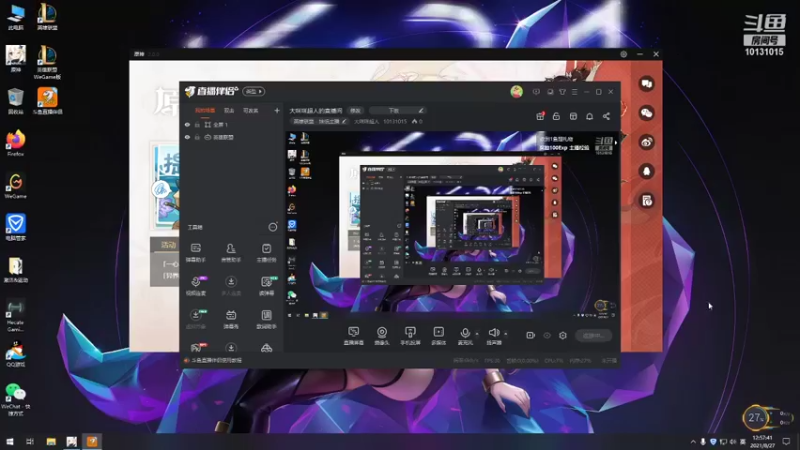Add a phone screen-cast source
Image resolution: width=800 pixels, height=450 pixels.
(410, 336)
